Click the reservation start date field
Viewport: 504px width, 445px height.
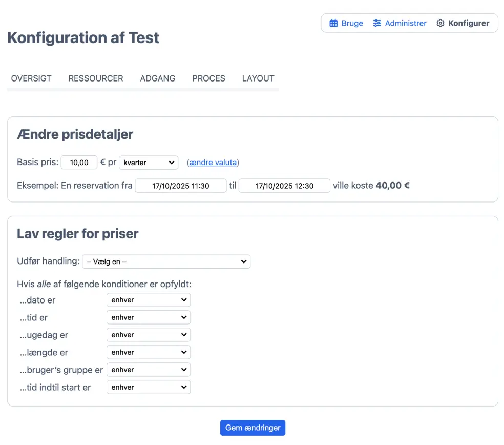181,186
